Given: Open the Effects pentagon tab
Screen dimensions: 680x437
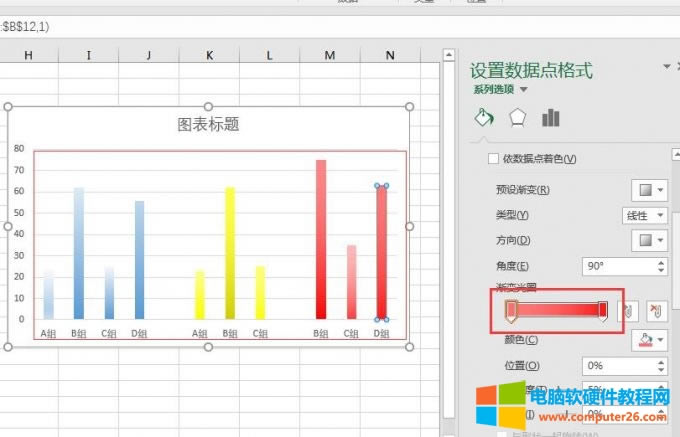Looking at the screenshot, I should (x=517, y=118).
